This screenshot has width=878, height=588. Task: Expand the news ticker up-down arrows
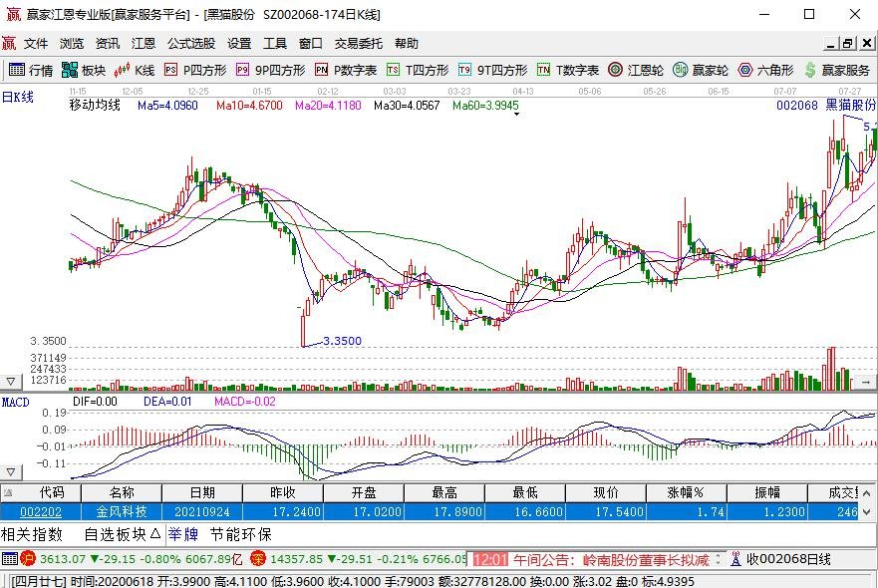(718, 559)
